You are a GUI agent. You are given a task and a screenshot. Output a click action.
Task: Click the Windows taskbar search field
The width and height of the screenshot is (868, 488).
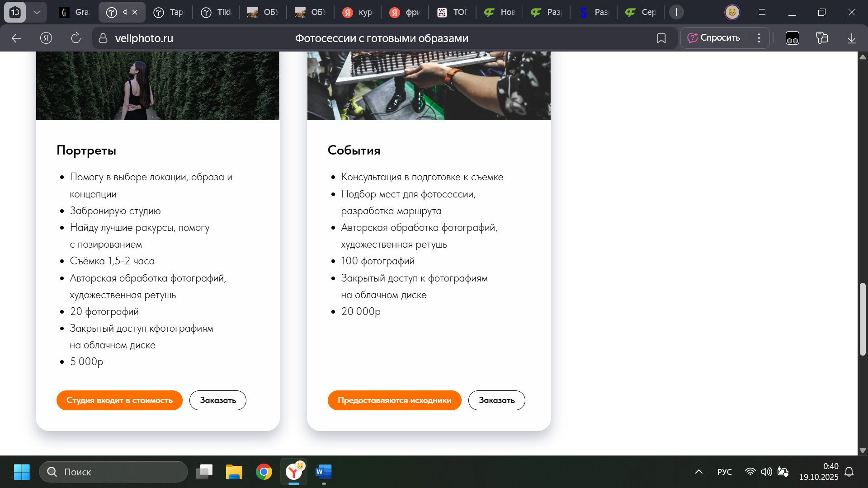point(113,472)
